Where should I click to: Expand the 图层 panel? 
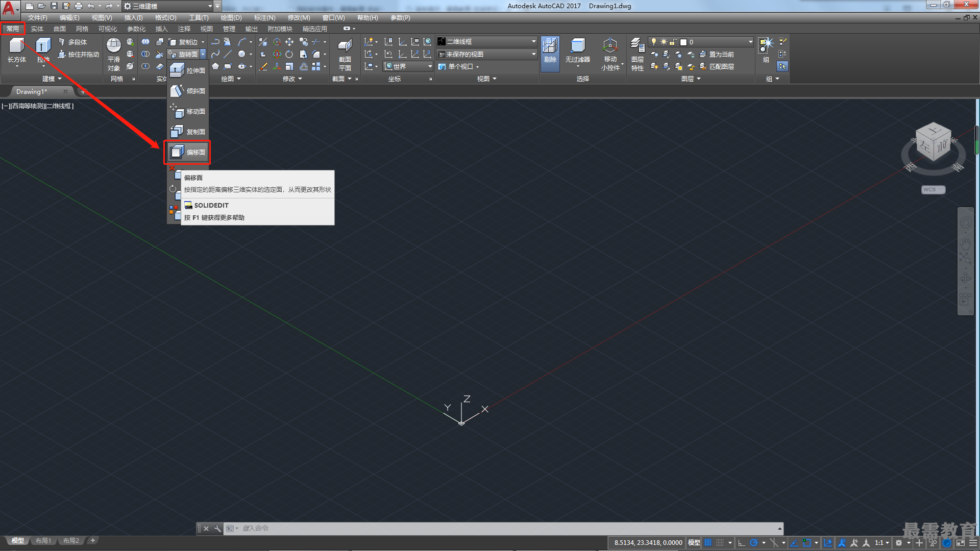pos(691,79)
